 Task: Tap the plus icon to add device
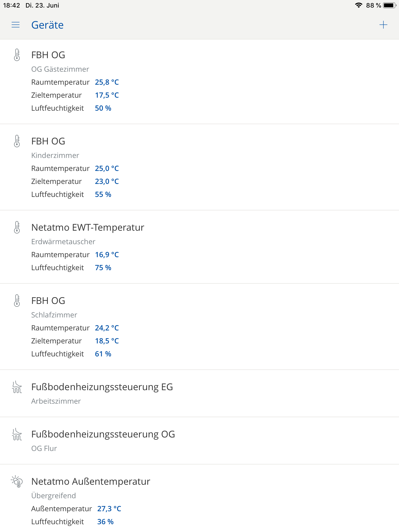point(383,25)
